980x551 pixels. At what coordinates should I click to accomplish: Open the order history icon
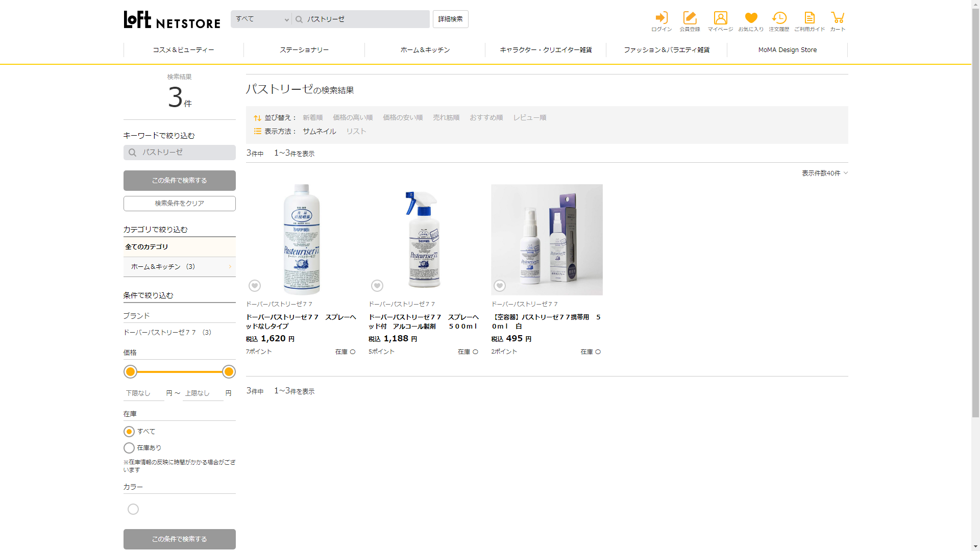pyautogui.click(x=779, y=19)
